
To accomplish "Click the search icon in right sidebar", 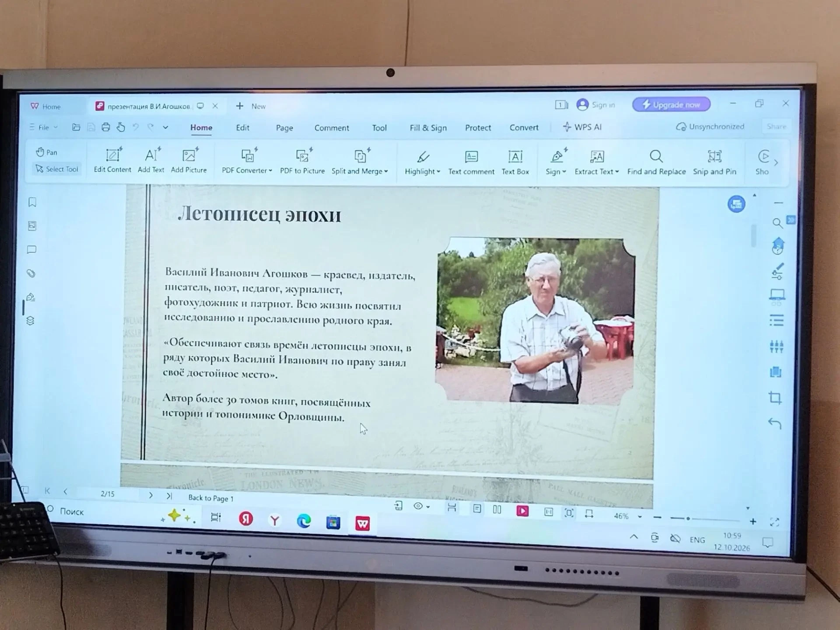I will (x=777, y=223).
